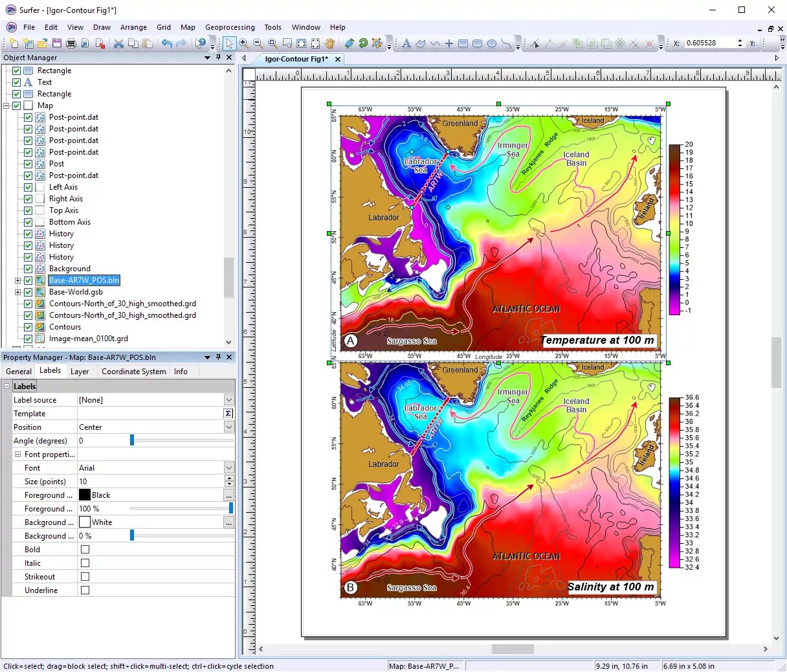Click the Template equation button
Screen dimensions: 787x672
pos(228,414)
